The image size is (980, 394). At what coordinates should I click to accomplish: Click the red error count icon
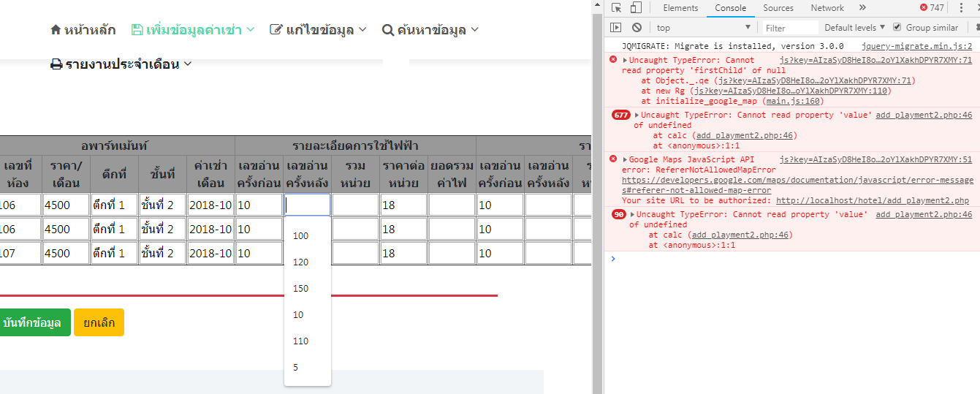coord(924,8)
